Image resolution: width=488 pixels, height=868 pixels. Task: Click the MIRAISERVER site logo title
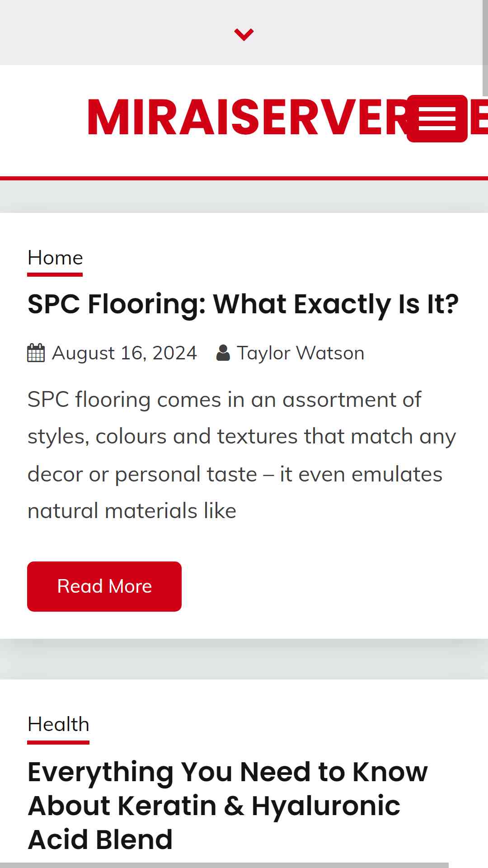tap(249, 118)
